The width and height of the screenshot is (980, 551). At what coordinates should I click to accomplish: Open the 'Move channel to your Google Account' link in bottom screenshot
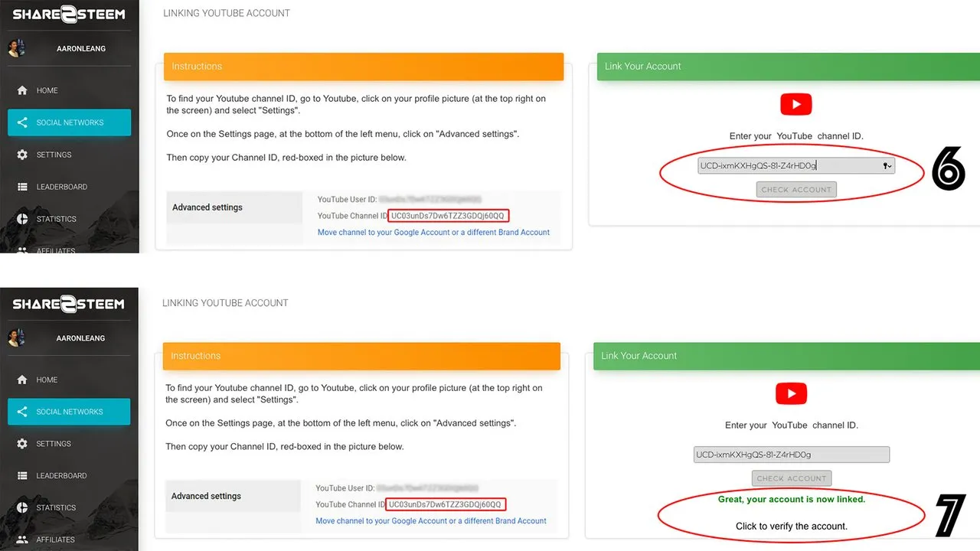(431, 520)
